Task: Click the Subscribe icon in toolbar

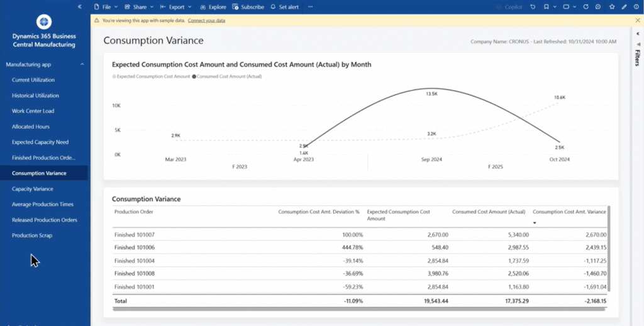Action: [248, 7]
